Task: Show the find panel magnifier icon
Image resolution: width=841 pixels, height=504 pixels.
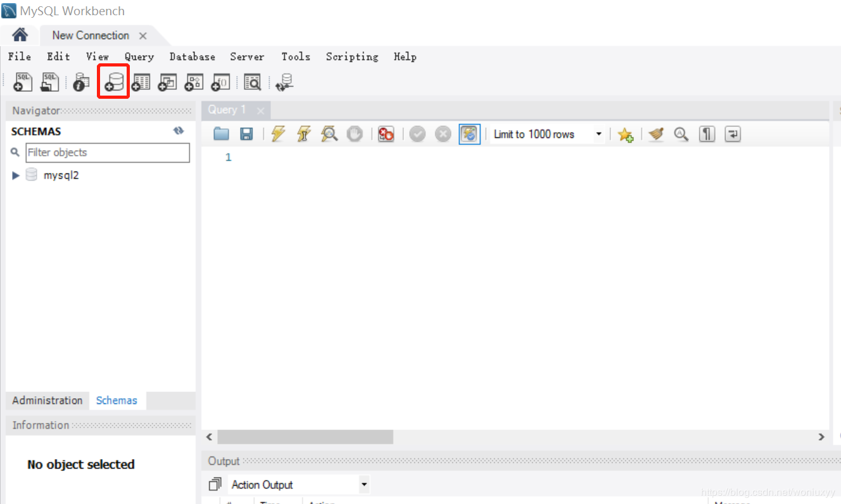Action: click(681, 134)
